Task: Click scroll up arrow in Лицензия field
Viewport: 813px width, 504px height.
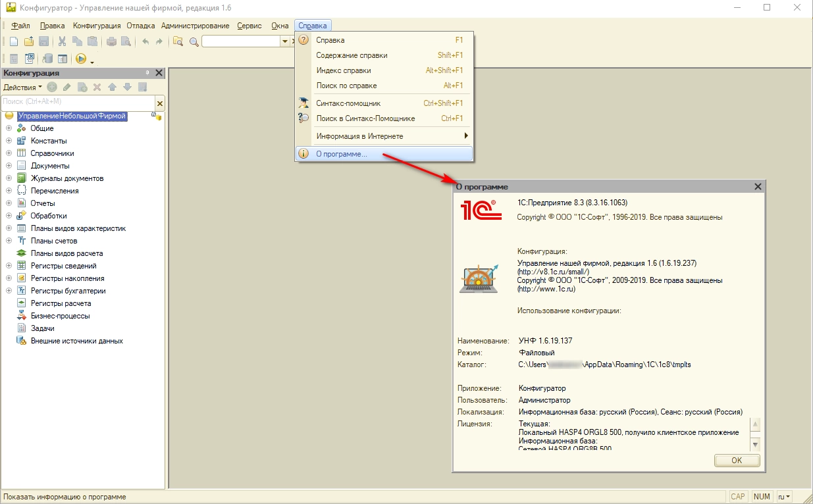Action: tap(755, 424)
